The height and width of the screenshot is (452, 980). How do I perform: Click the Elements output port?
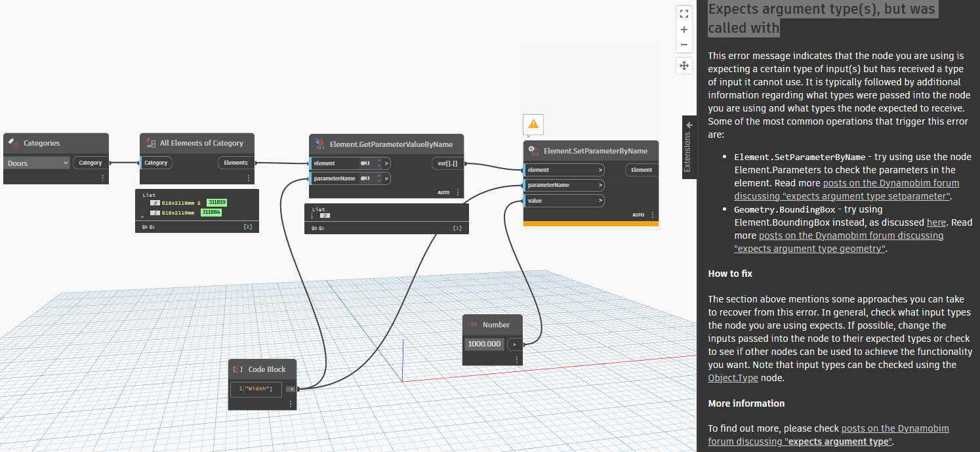(235, 163)
